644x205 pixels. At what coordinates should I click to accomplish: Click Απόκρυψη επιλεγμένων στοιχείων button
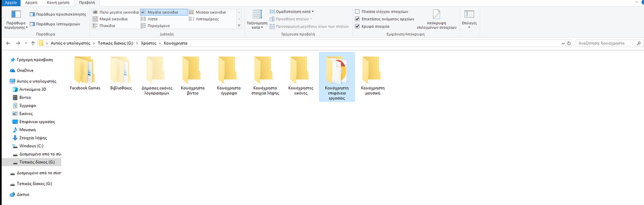tap(436, 19)
